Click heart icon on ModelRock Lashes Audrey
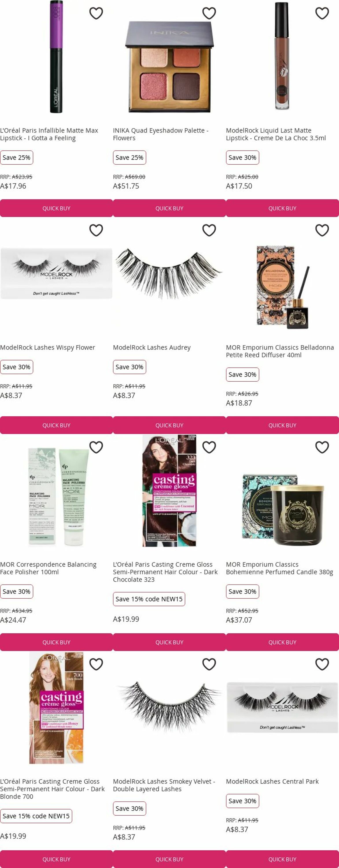Screen dimensions: 339x868 coord(209,231)
